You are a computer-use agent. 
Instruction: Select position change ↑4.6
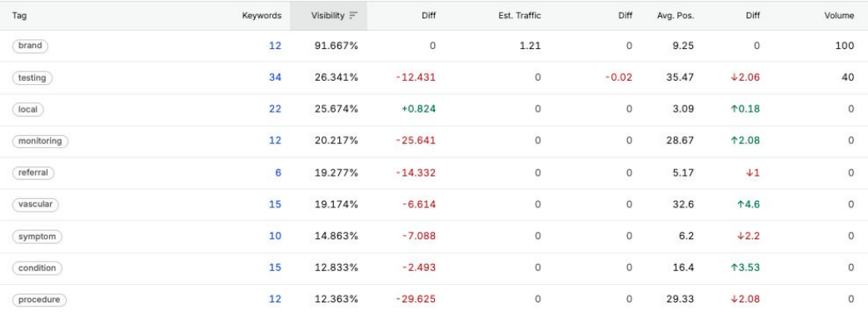tap(748, 204)
